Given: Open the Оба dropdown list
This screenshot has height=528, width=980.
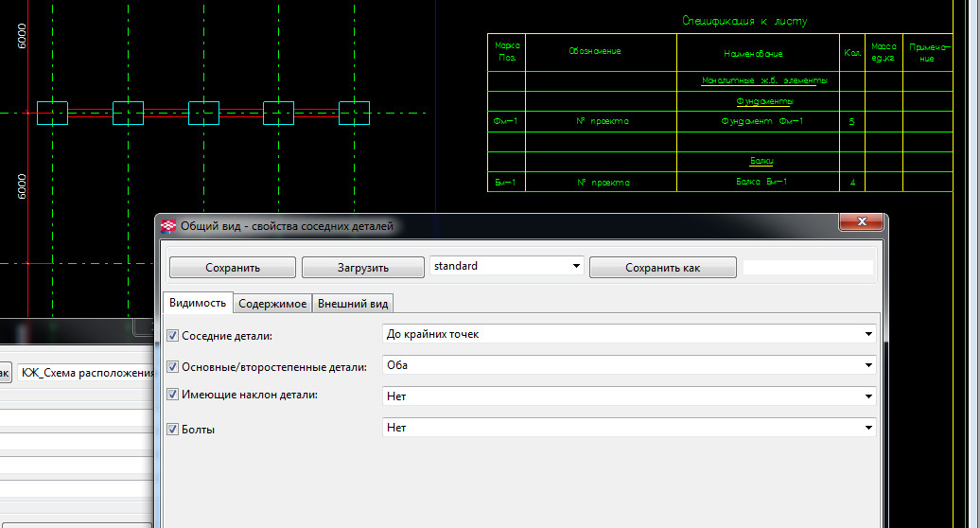Looking at the screenshot, I should pyautogui.click(x=628, y=365).
